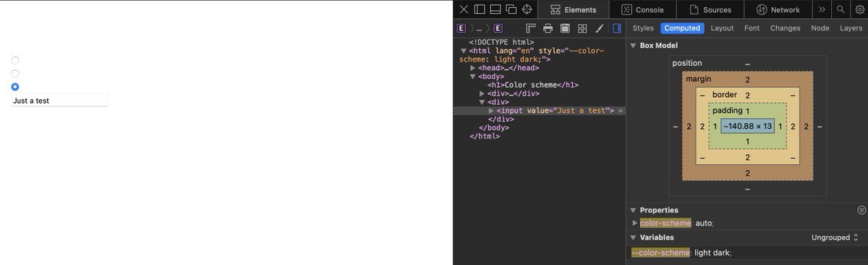Click the filter icon in the Properties header
This screenshot has height=265, width=868.
pos(861,210)
